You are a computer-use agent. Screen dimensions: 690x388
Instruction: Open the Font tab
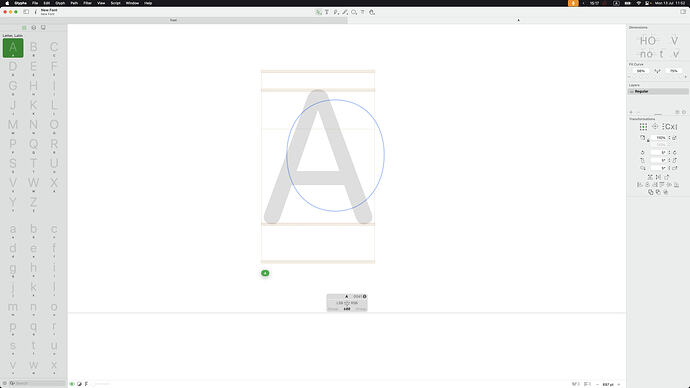tap(173, 20)
